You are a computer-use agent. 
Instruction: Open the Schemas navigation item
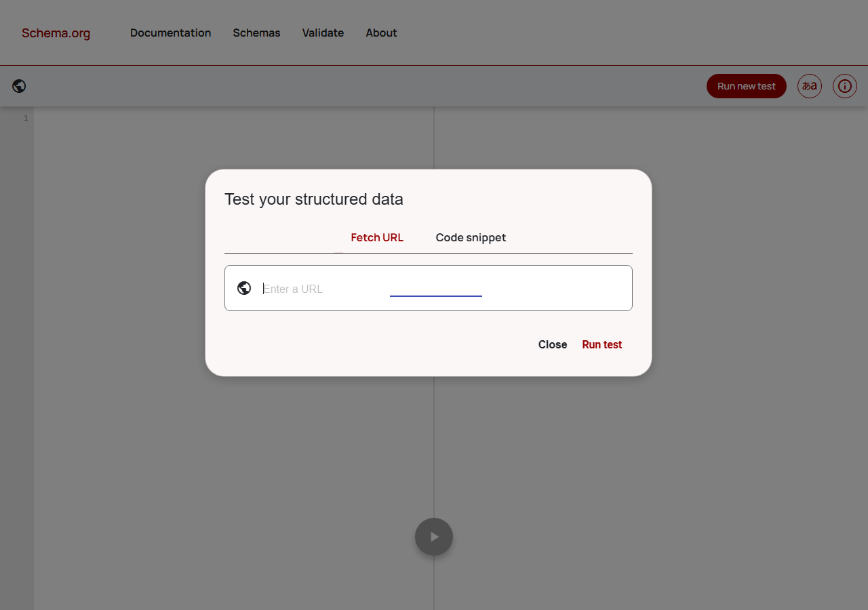coord(256,33)
